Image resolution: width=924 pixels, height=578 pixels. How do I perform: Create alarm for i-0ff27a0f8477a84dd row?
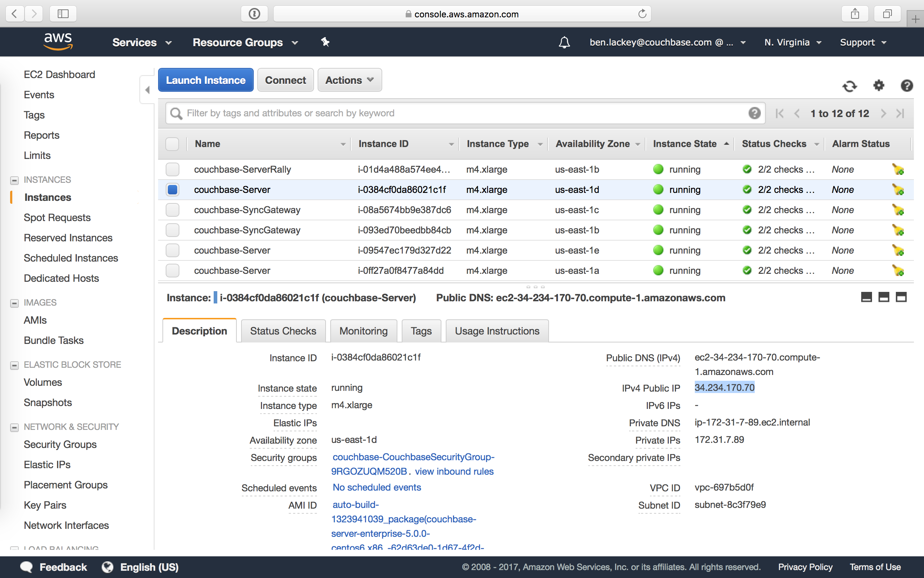(898, 271)
